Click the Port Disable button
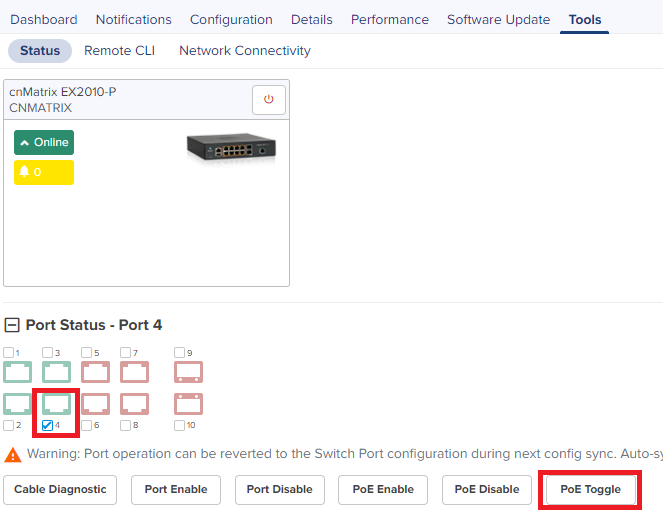The height and width of the screenshot is (511, 663). pyautogui.click(x=280, y=489)
